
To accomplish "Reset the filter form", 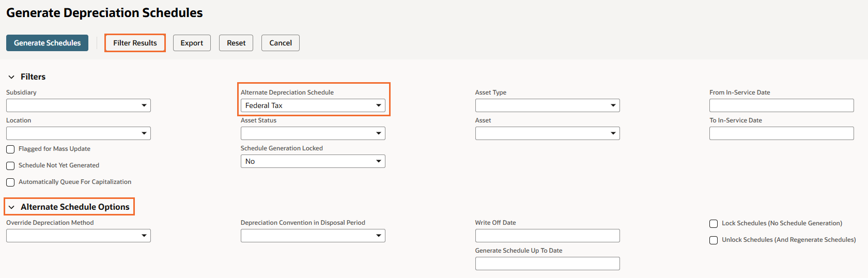I will (236, 43).
